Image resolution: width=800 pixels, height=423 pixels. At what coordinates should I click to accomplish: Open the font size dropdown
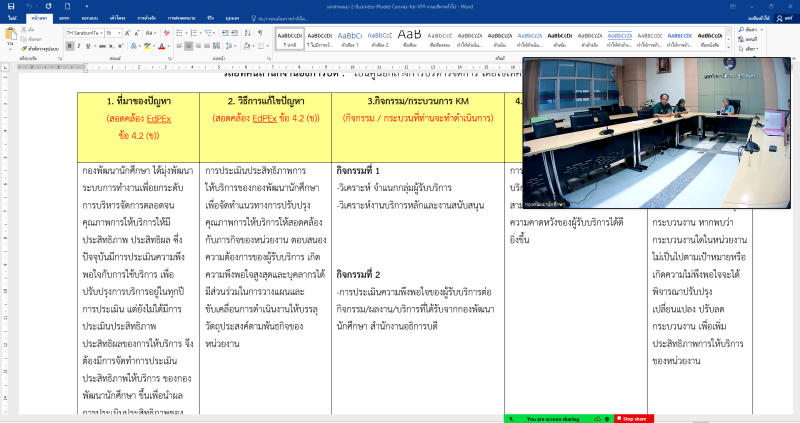tap(120, 33)
